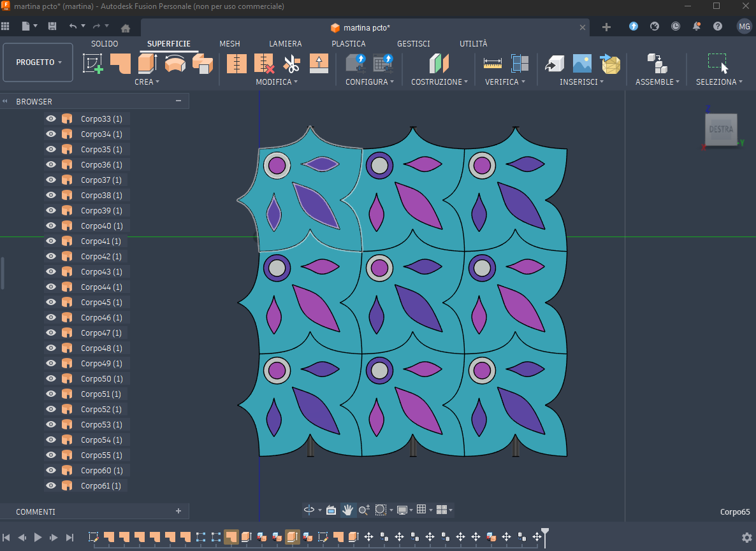Open the notifications bell icon
Screen dimensions: 756x551
coord(697,26)
